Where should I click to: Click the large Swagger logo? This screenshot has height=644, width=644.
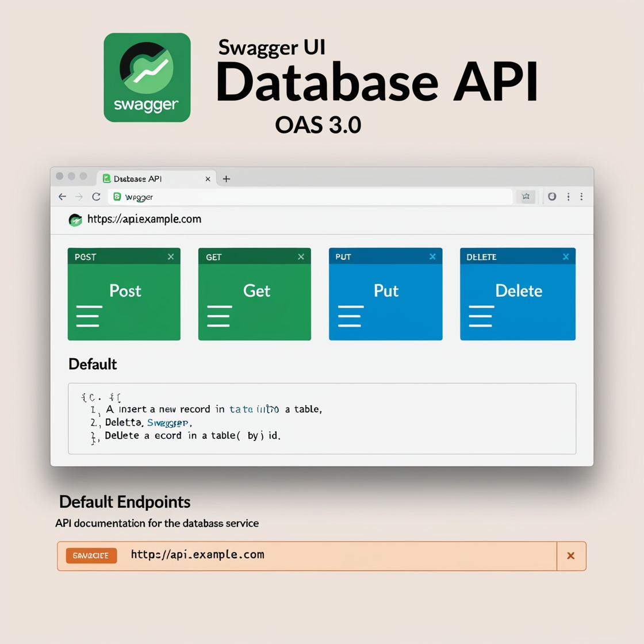pyautogui.click(x=147, y=78)
